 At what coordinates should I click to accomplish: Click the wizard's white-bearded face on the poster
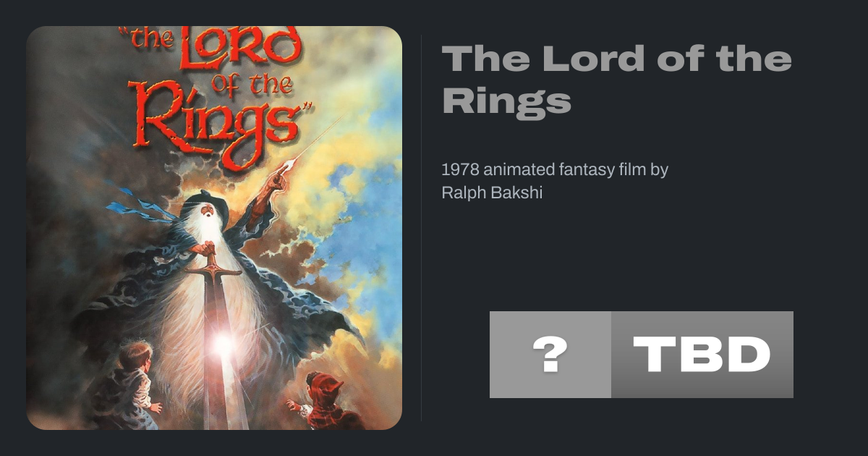(208, 214)
